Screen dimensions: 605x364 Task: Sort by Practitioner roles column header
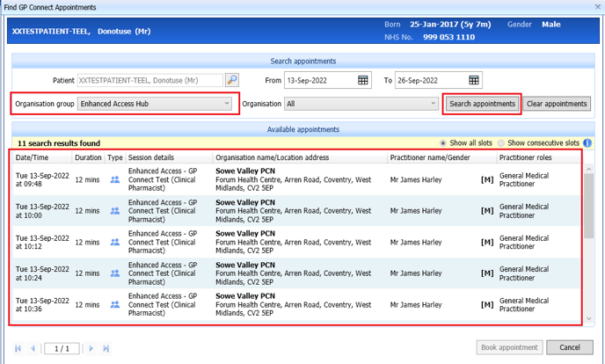(526, 157)
